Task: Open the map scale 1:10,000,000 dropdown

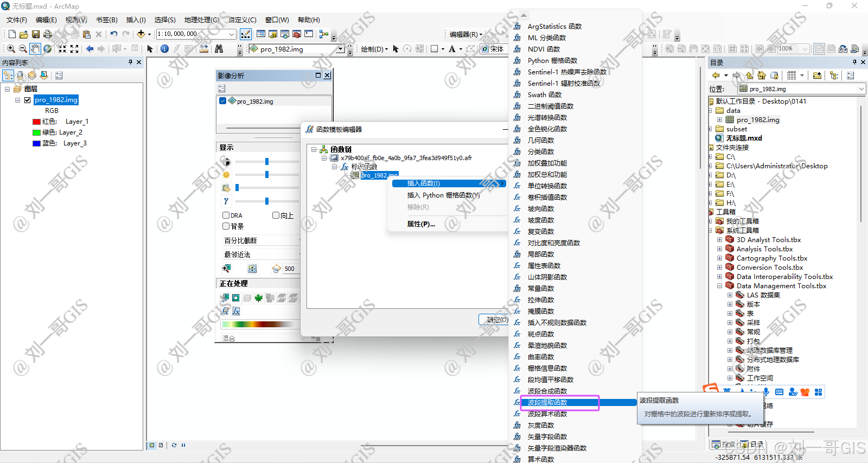Action: click(232, 34)
